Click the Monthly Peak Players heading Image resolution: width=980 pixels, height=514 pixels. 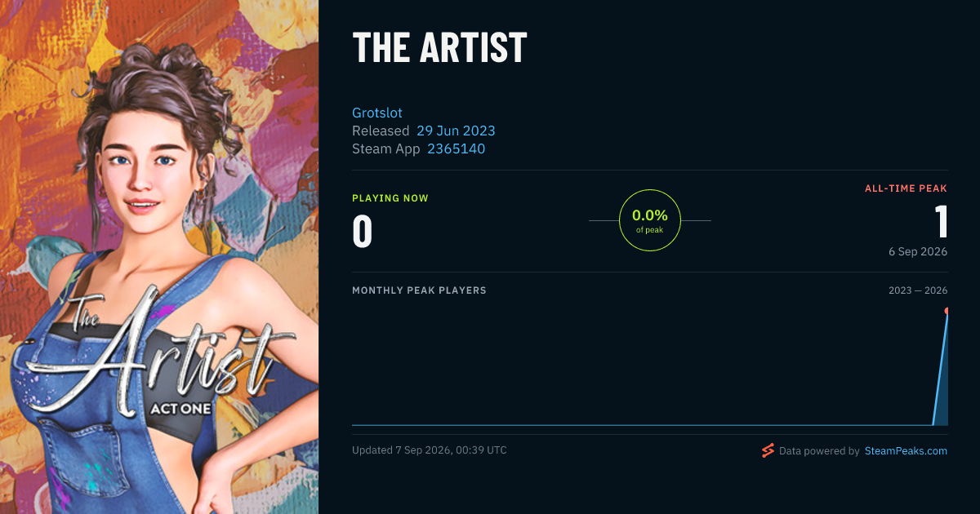[419, 290]
